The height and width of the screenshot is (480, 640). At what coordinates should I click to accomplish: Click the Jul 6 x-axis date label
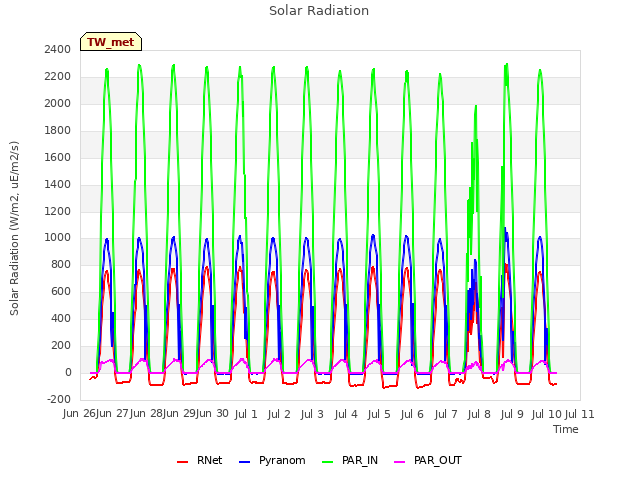click(412, 414)
